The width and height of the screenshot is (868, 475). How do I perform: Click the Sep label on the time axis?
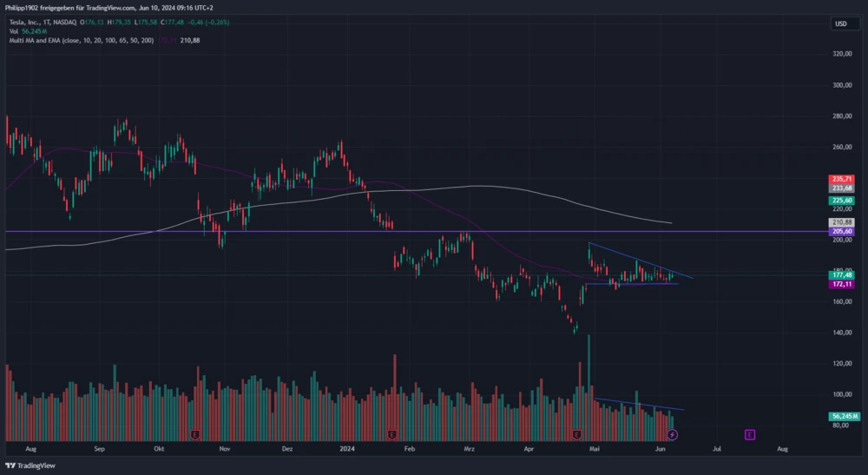99,449
